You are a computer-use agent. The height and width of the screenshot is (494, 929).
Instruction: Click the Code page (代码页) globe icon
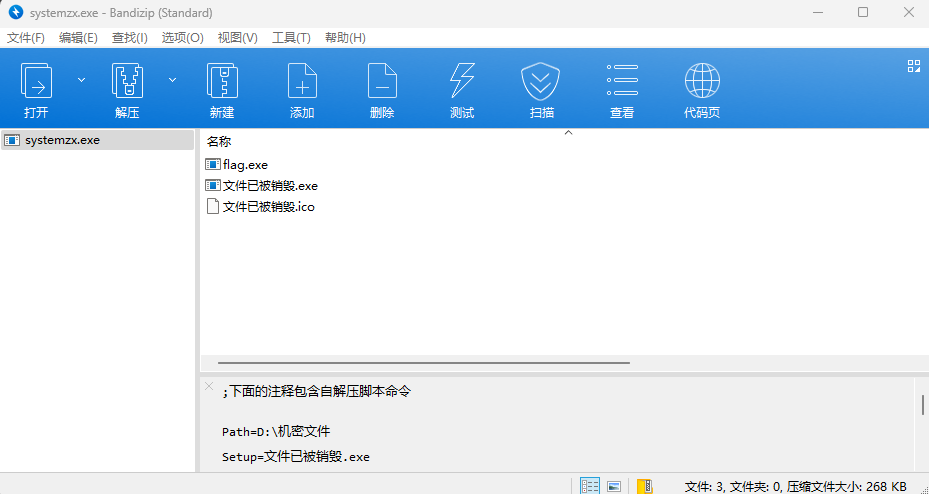tap(702, 81)
